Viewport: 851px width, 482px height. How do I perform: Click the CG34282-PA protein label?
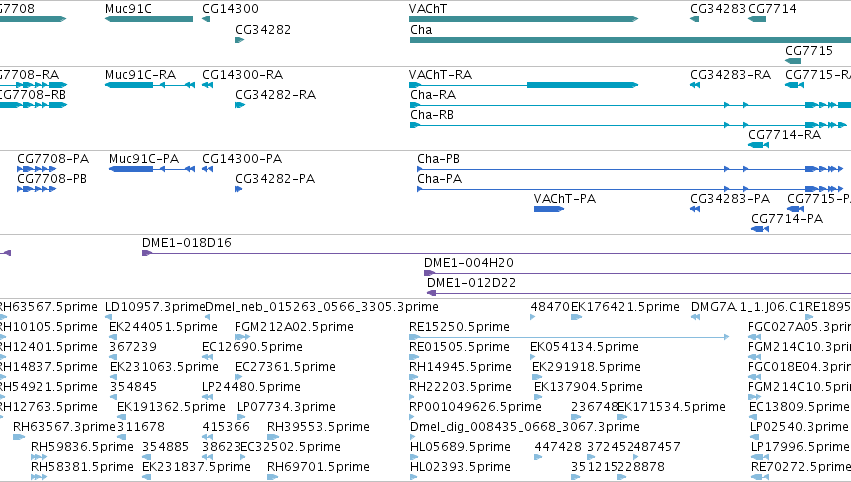click(275, 179)
